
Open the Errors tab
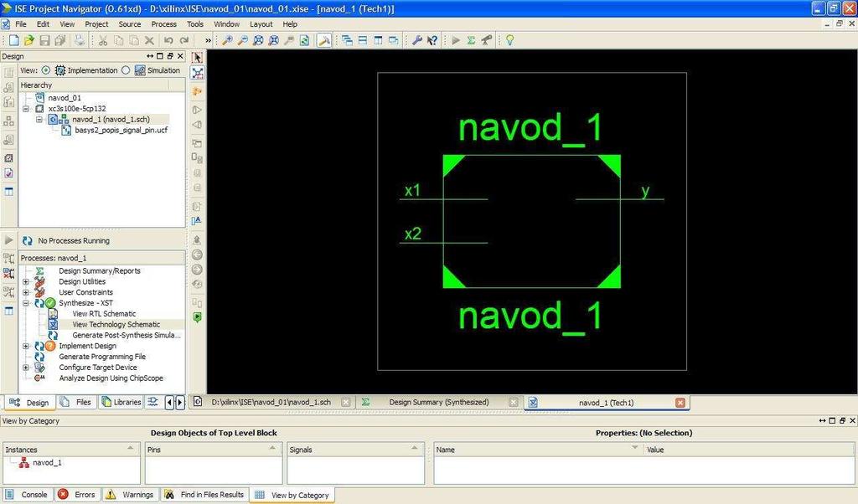click(78, 495)
